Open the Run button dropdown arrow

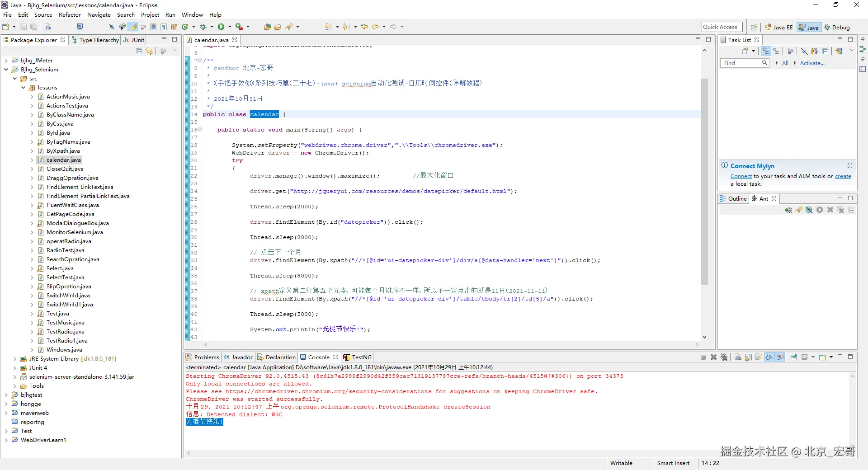[230, 27]
